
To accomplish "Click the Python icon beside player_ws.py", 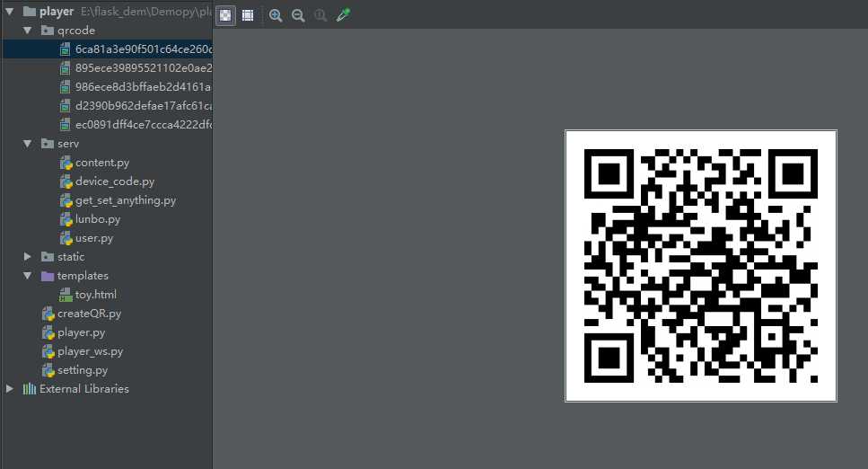I will point(48,351).
